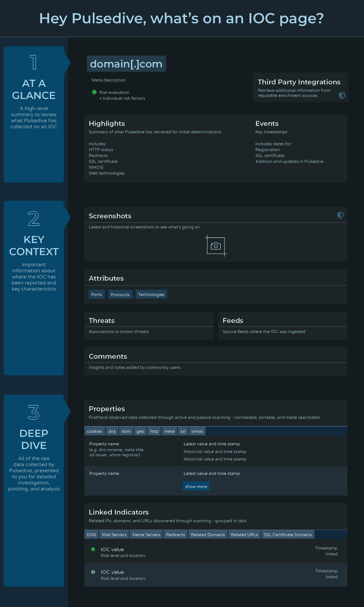Click the camera screenshot capture icon
Screen dimensions: 364x607
click(216, 246)
